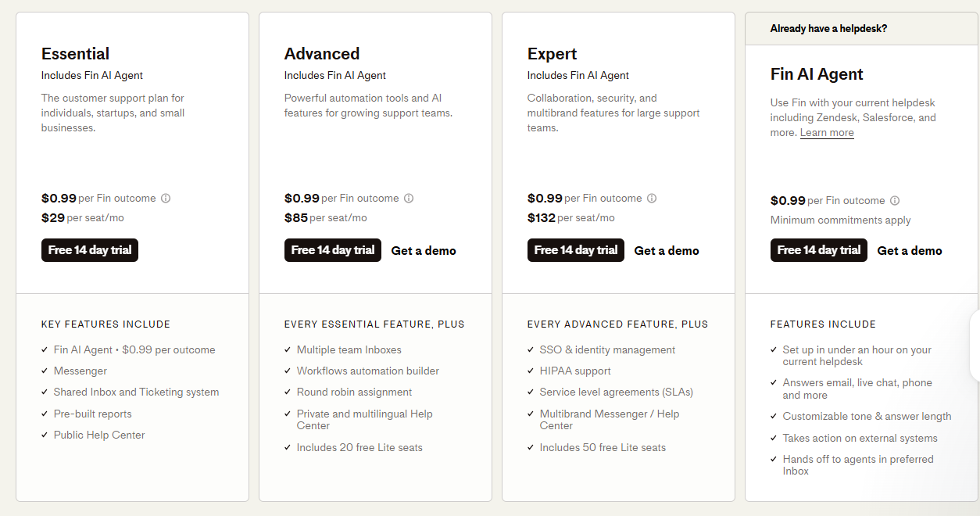Start the Fin AI Agent free 14 day trial
This screenshot has height=516, width=980.
[819, 250]
